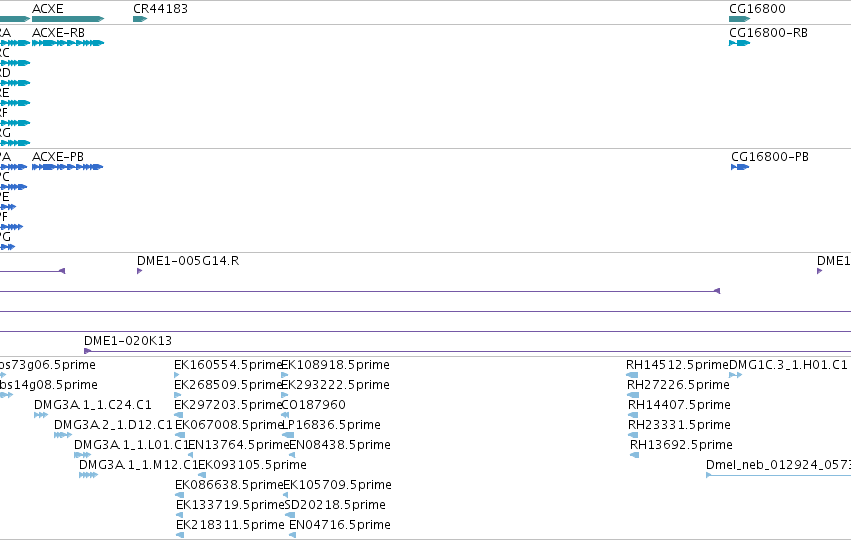
Task: Select the DMG3A.2_1.D12.C1 EST label
Action: (x=113, y=425)
